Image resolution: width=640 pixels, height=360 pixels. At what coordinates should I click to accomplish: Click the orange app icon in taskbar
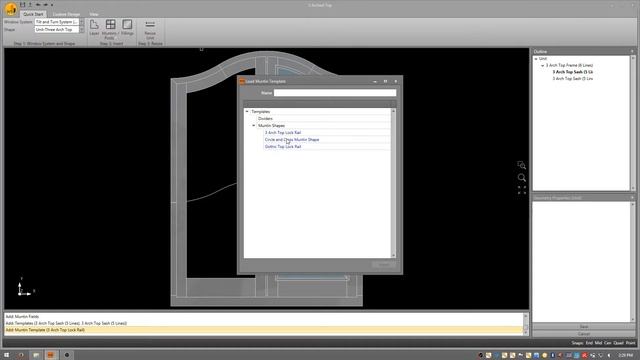pyautogui.click(x=51, y=355)
